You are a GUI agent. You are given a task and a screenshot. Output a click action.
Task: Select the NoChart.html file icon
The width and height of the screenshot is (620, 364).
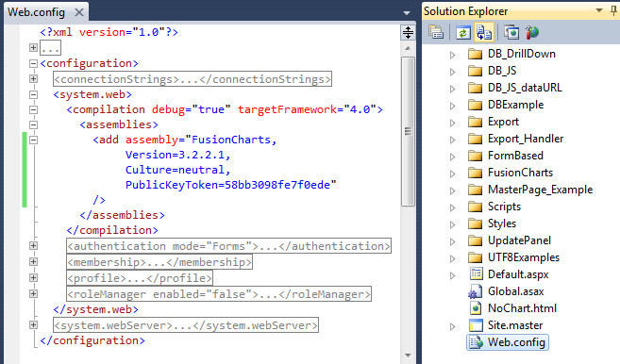pos(476,308)
